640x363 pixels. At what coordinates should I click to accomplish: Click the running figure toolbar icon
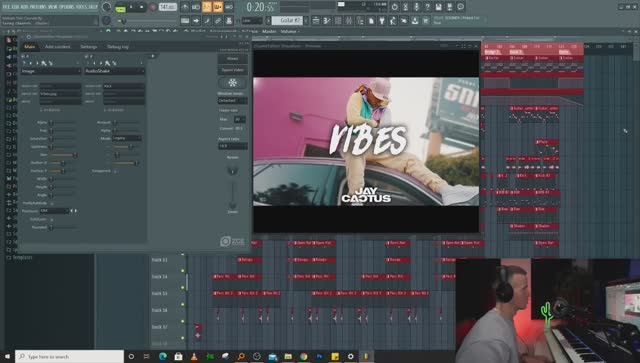[x=393, y=20]
